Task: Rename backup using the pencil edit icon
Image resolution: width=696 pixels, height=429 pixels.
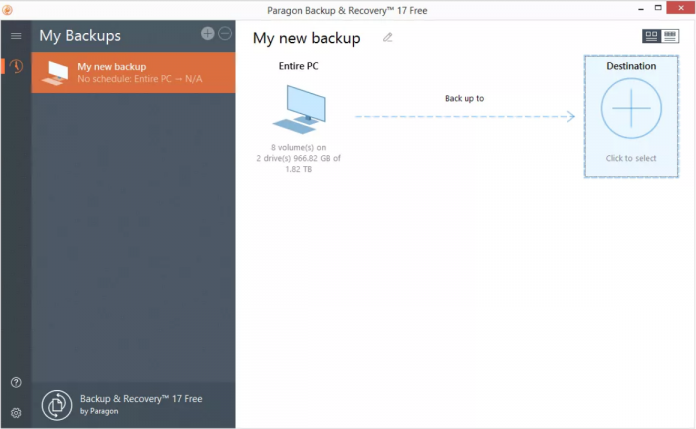Action: pyautogui.click(x=388, y=38)
